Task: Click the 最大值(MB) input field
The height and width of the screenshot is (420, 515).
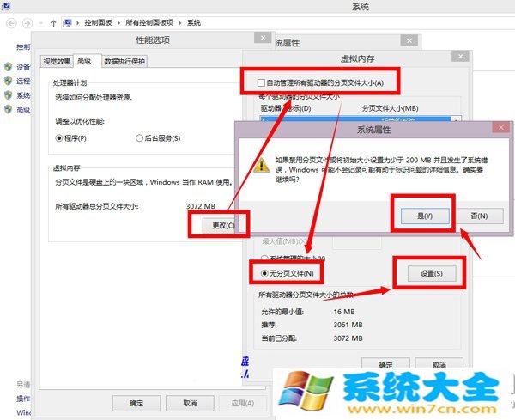Action: click(x=357, y=242)
